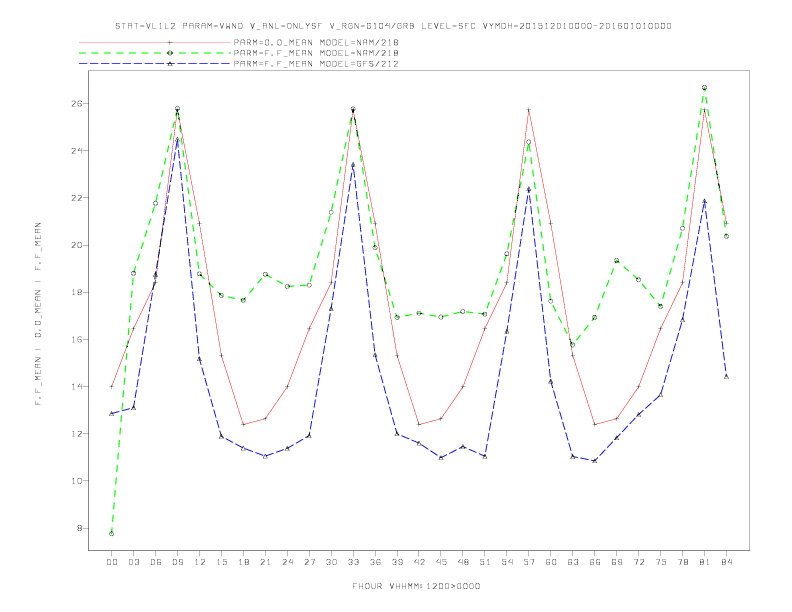Click the blue dashed legend line sample
Viewport: 792px width, 612px height.
click(x=155, y=64)
